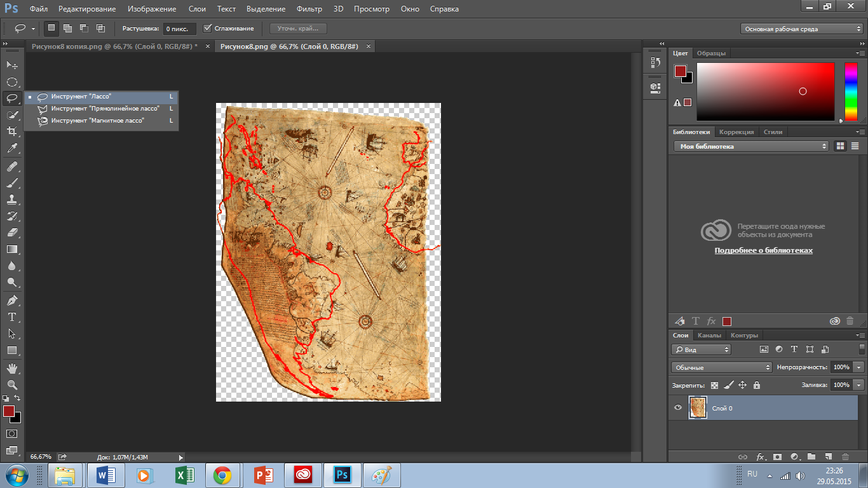Open the Обычные blend mode dropdown

[722, 367]
